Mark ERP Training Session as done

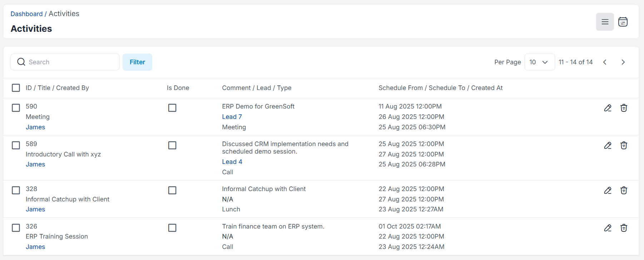172,228
